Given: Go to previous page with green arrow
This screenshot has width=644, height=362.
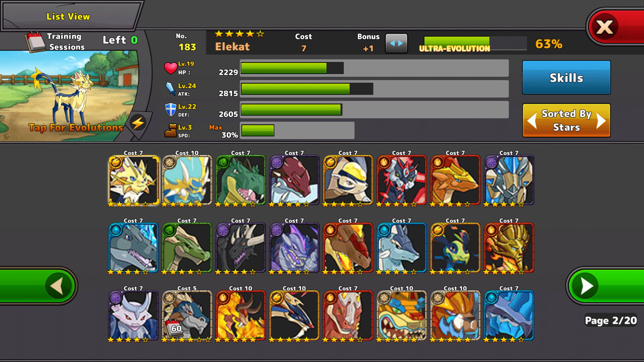Looking at the screenshot, I should pyautogui.click(x=59, y=286).
